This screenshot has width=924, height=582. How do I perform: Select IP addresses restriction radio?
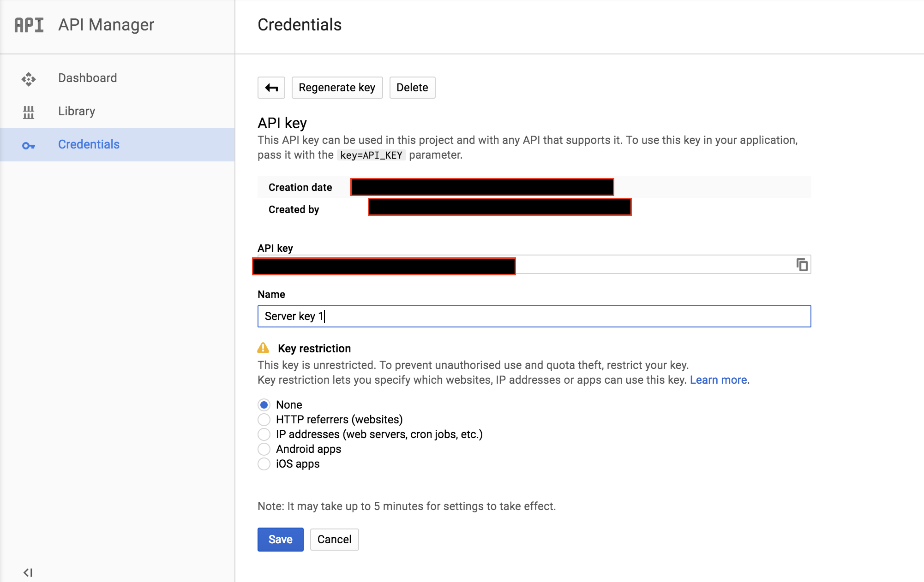(x=264, y=434)
